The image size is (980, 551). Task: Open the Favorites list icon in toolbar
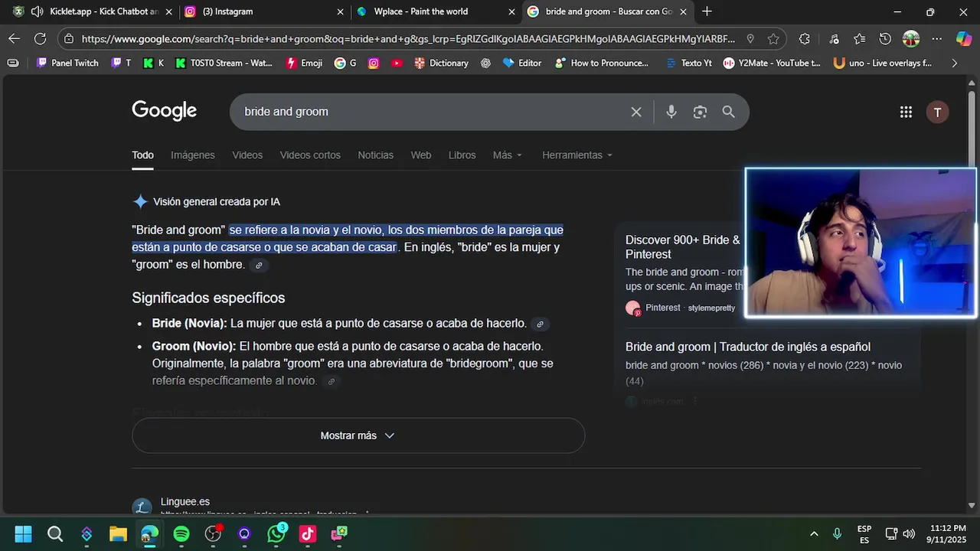click(x=859, y=38)
